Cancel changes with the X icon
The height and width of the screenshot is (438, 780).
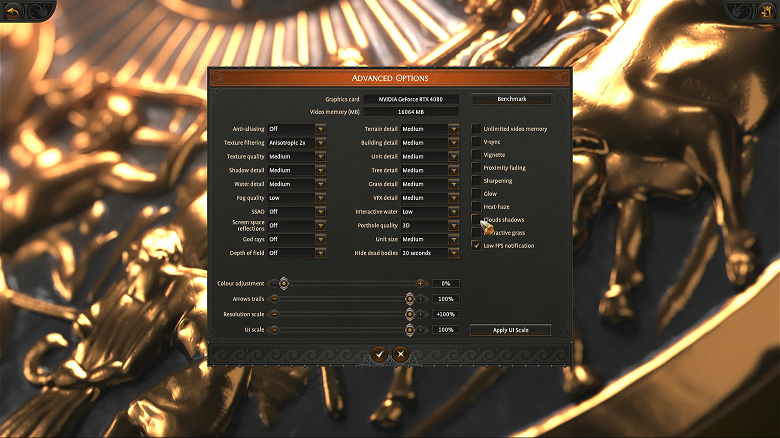point(400,354)
